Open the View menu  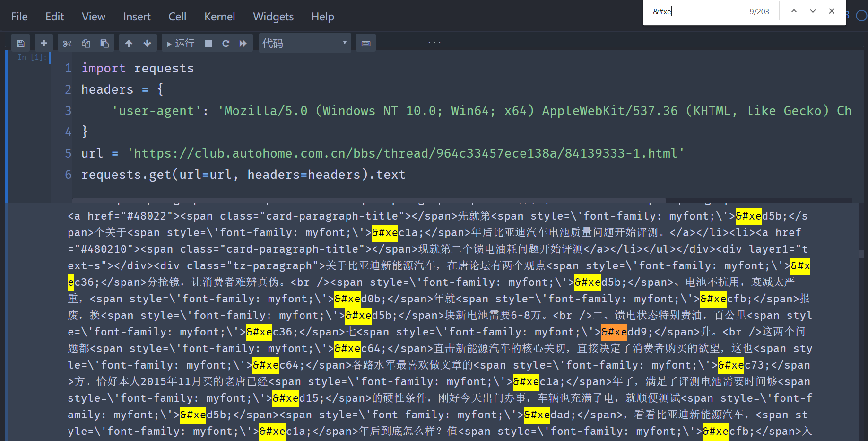[94, 17]
